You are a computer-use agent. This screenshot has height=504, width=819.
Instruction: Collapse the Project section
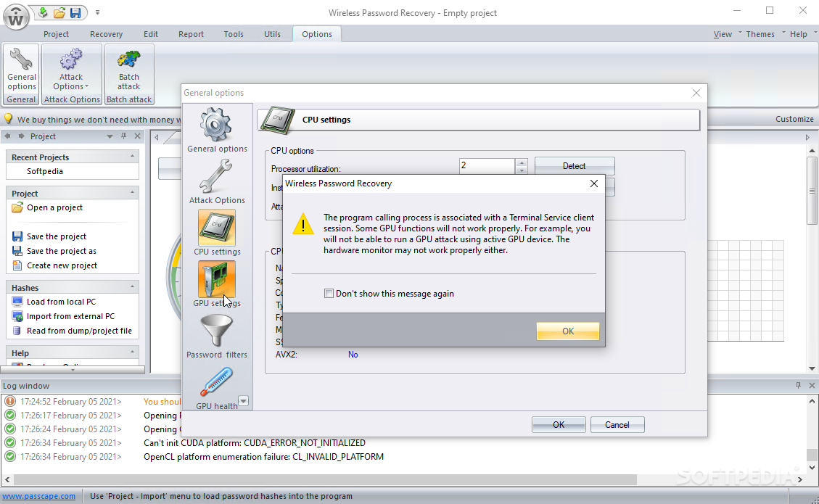click(x=132, y=193)
